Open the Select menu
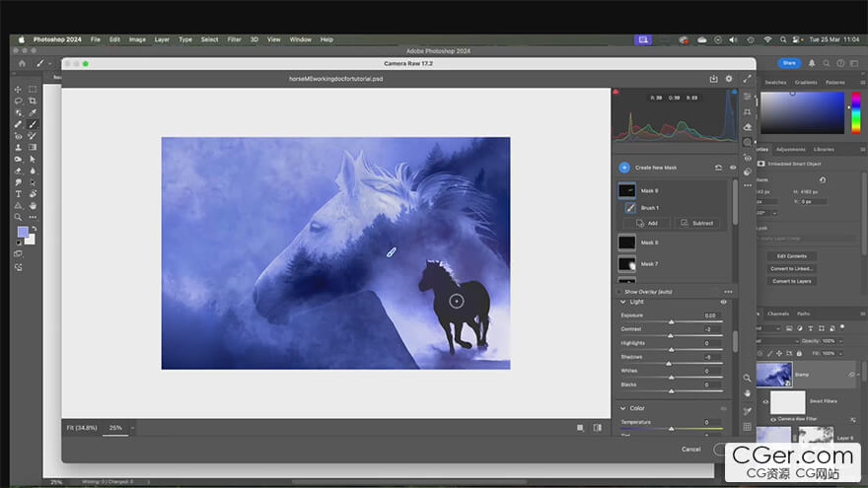Screen dimensions: 868x488 209,39
